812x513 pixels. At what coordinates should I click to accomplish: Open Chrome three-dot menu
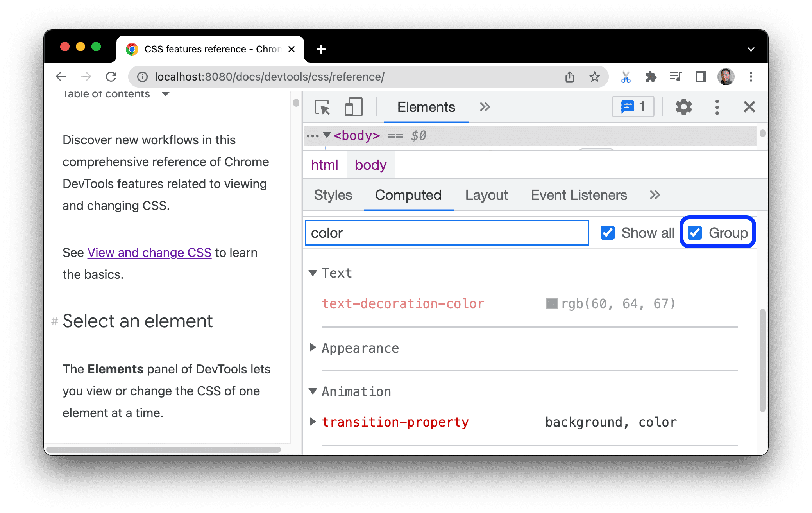click(x=751, y=77)
